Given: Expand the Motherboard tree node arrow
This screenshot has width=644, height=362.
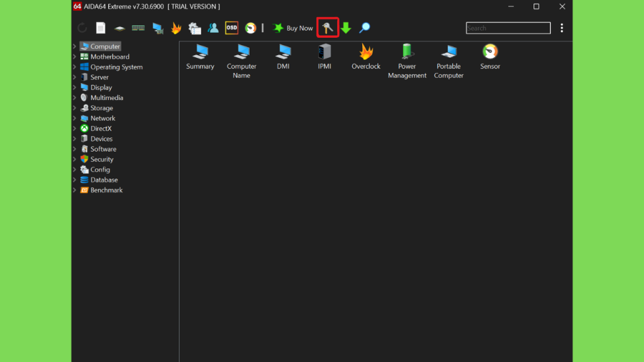Looking at the screenshot, I should pyautogui.click(x=75, y=57).
